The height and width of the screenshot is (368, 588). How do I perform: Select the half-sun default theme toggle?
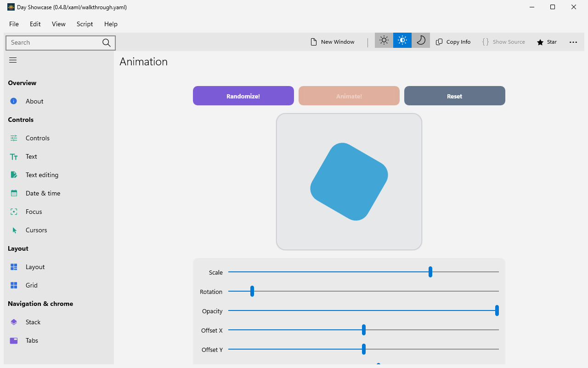(x=402, y=40)
